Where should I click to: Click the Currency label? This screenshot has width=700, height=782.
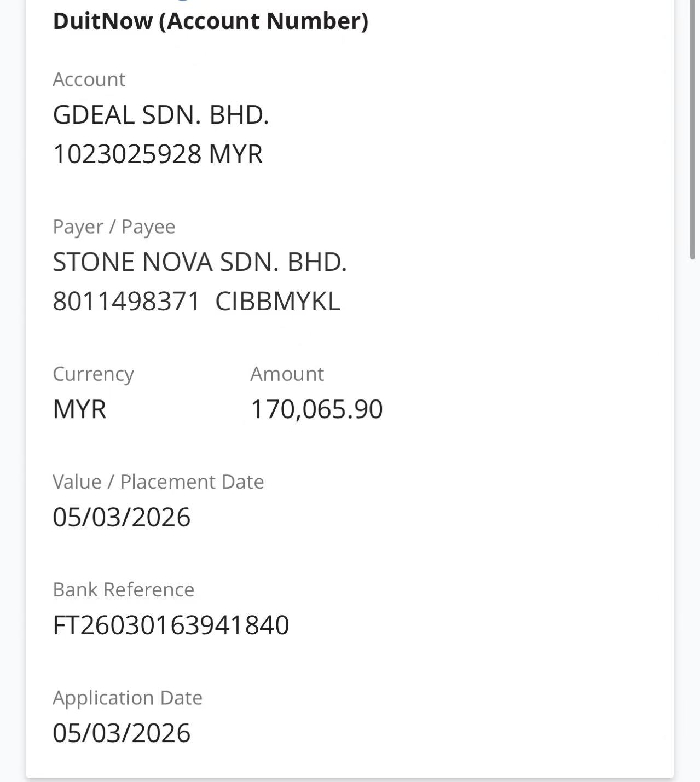click(x=93, y=374)
